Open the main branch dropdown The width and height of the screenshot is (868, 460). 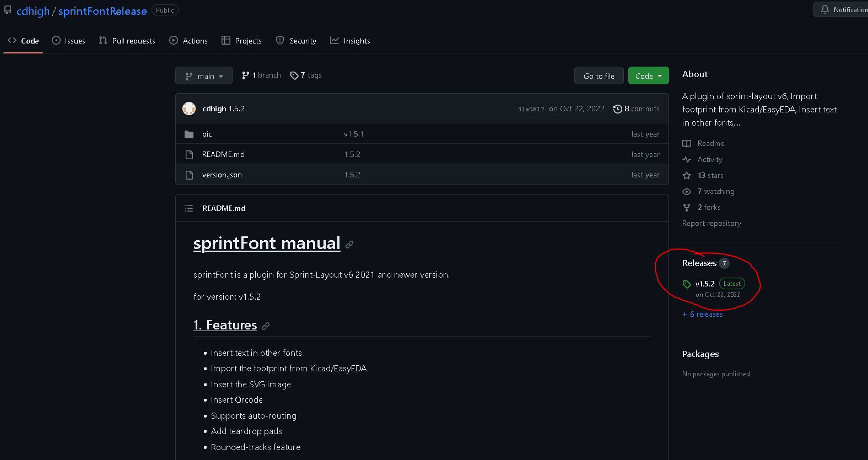click(204, 76)
